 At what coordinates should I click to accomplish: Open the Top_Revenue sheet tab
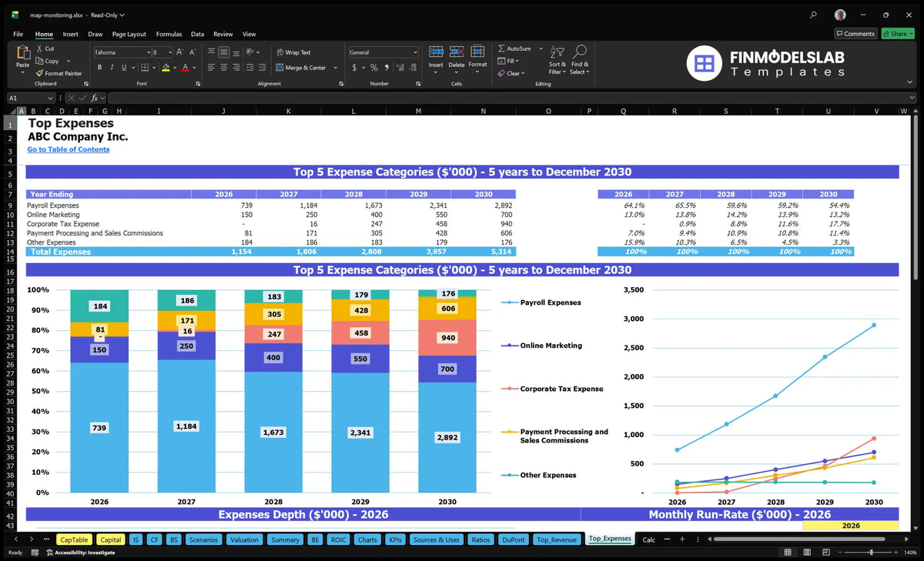pos(557,539)
